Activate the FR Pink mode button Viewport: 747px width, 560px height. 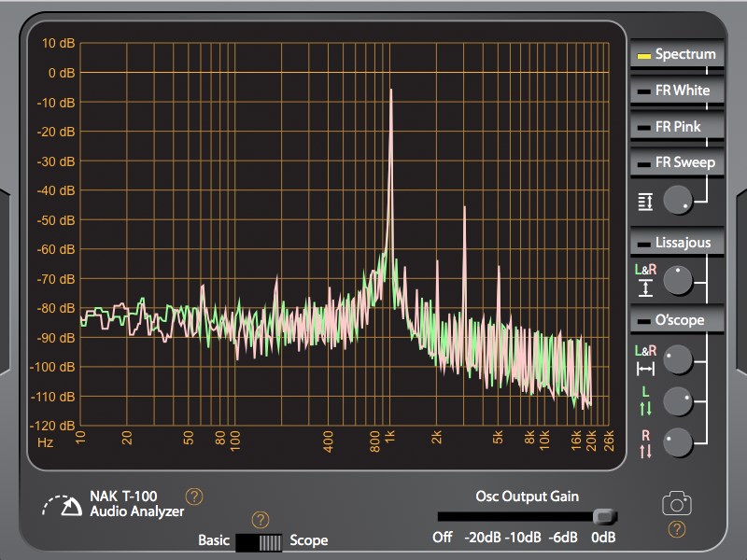tap(677, 126)
